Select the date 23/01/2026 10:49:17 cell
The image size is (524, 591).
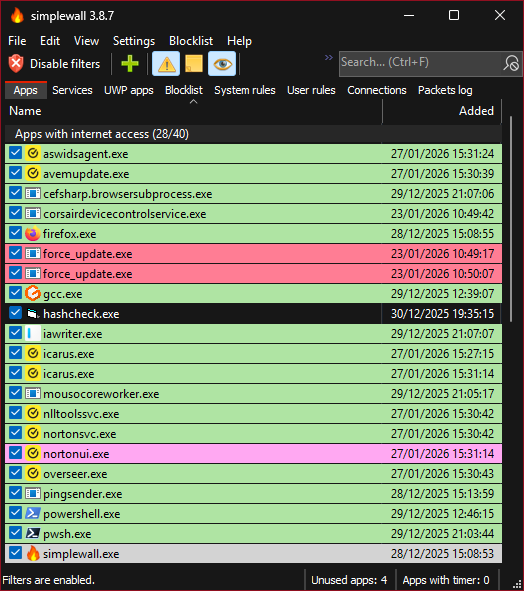[x=442, y=254]
